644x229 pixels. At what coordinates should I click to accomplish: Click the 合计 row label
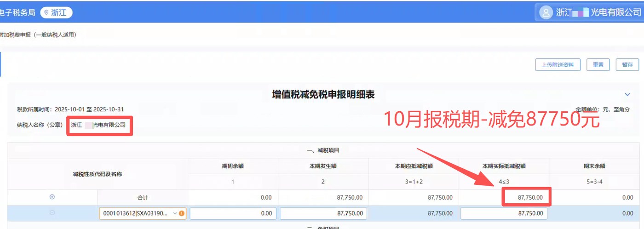143,198
